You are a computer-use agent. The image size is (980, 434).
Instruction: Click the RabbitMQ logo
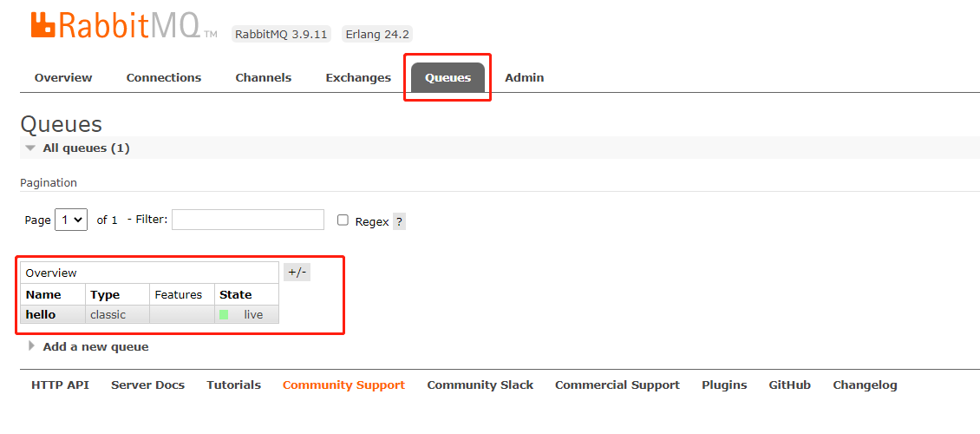tap(124, 25)
